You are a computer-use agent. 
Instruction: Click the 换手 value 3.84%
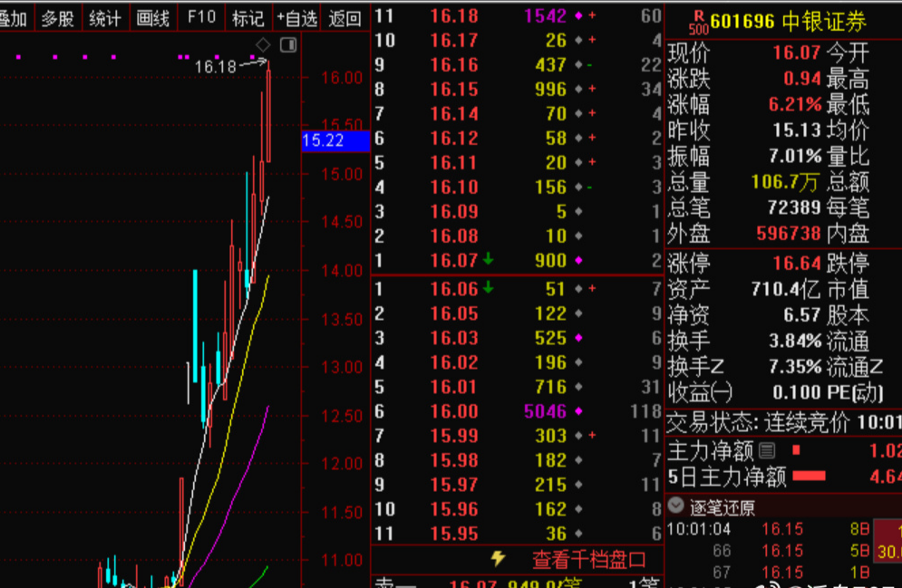point(796,341)
